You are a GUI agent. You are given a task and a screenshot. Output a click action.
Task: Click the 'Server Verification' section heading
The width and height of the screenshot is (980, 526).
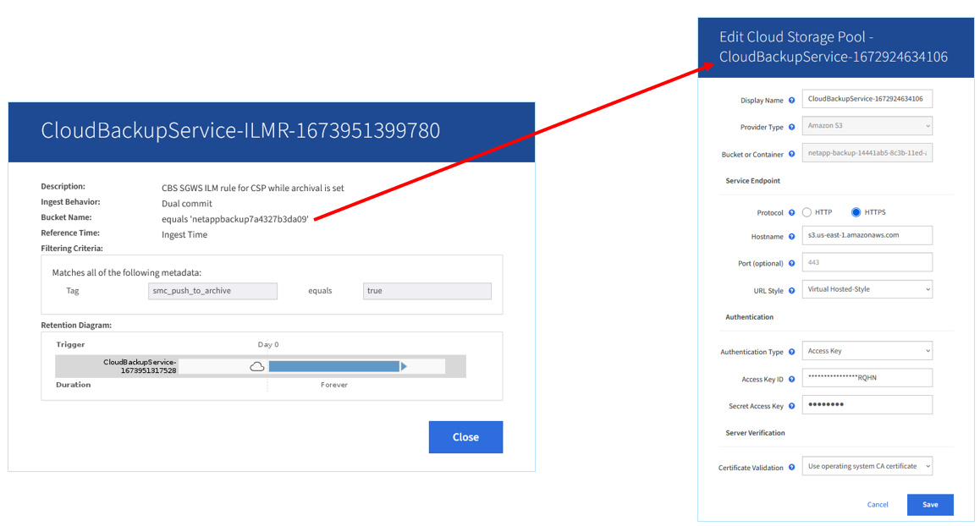point(755,433)
